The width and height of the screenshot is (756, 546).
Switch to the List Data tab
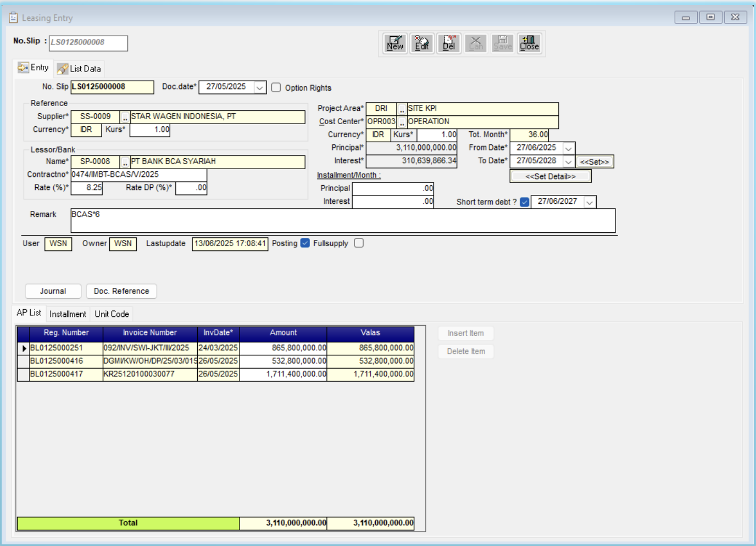[x=79, y=69]
